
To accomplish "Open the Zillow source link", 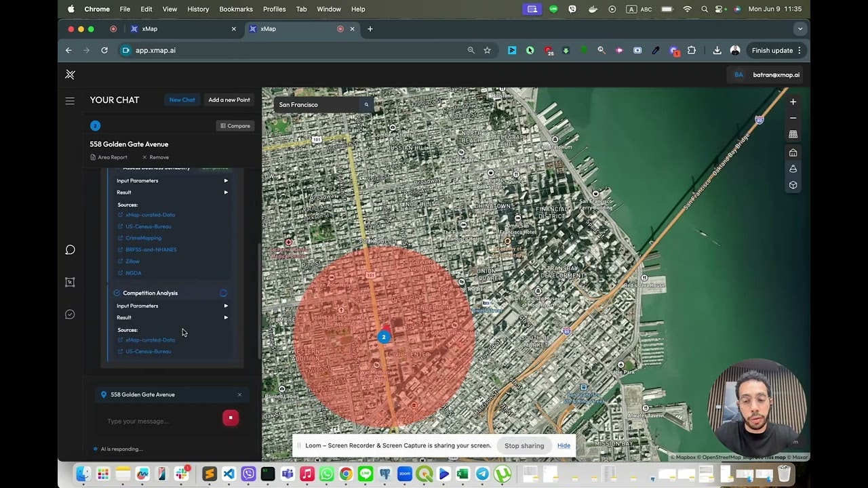I will [x=132, y=261].
